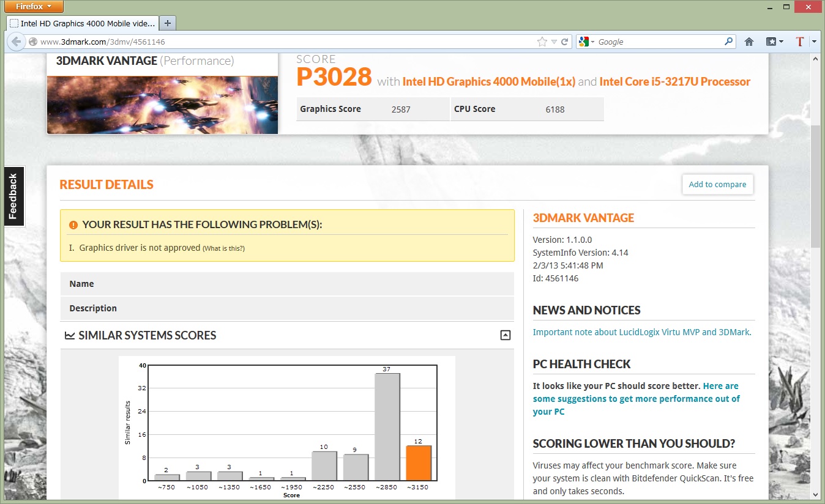
Task: Open dropdown arrow beside the T add-on
Action: 814,42
